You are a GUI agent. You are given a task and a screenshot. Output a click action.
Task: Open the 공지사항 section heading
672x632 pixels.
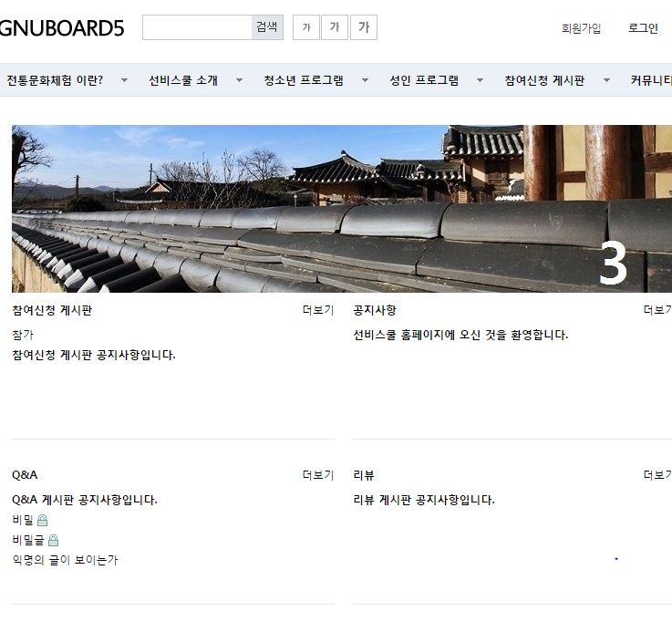(x=375, y=310)
